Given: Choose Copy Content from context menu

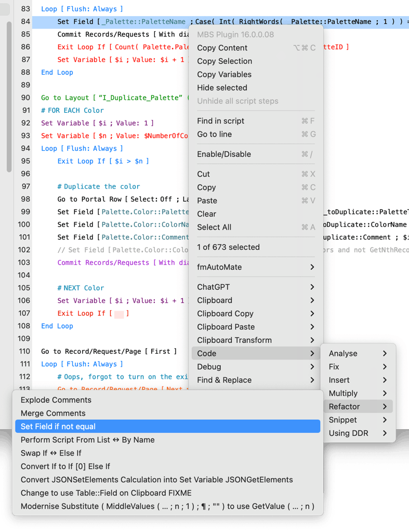Looking at the screenshot, I should [x=256, y=48].
